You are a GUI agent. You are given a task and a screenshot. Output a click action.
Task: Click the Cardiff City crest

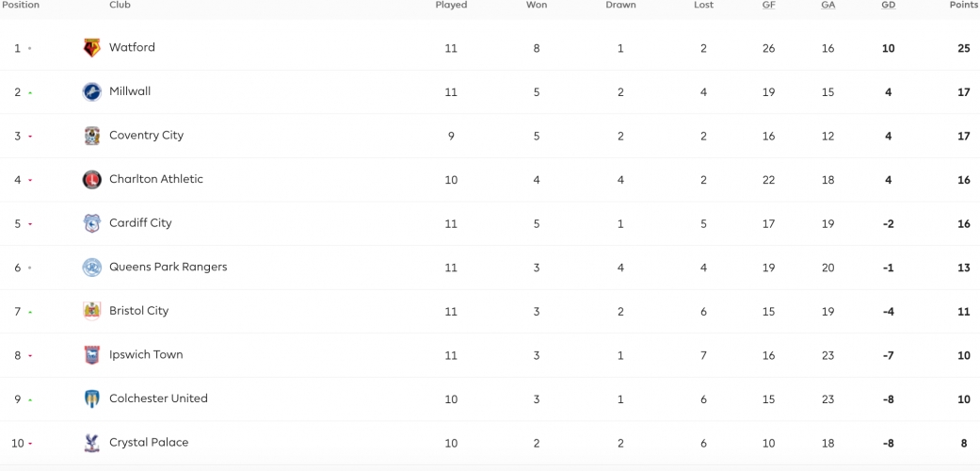pyautogui.click(x=92, y=223)
